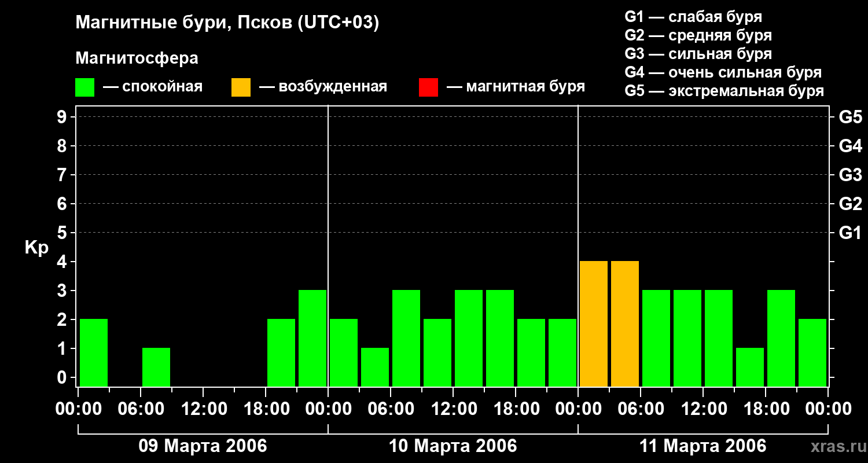The width and height of the screenshot is (868, 463).
Task: Click the "G3 — сильная буря" legend text
Action: (x=698, y=54)
